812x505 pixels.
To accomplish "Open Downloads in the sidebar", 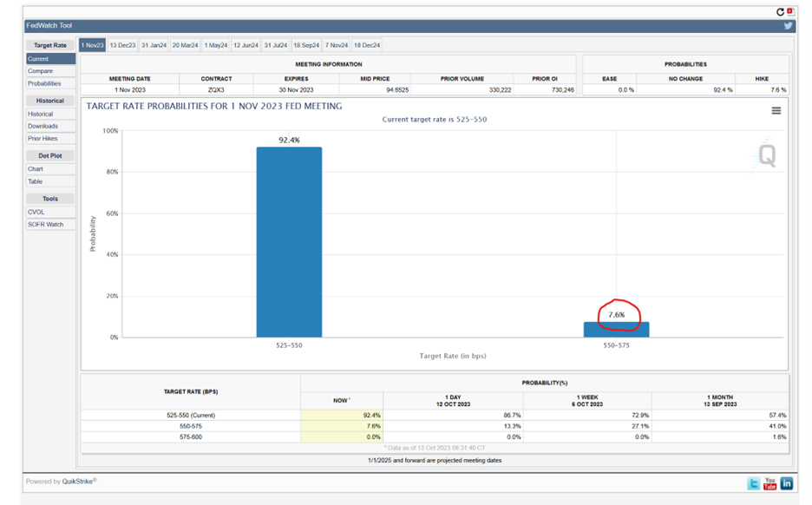I will [x=43, y=127].
